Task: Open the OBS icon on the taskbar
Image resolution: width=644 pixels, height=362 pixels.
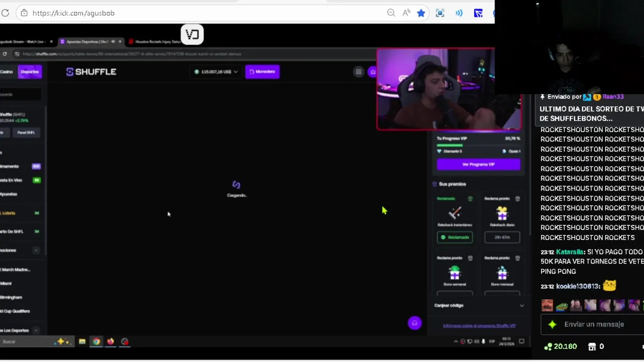Action: click(x=125, y=342)
